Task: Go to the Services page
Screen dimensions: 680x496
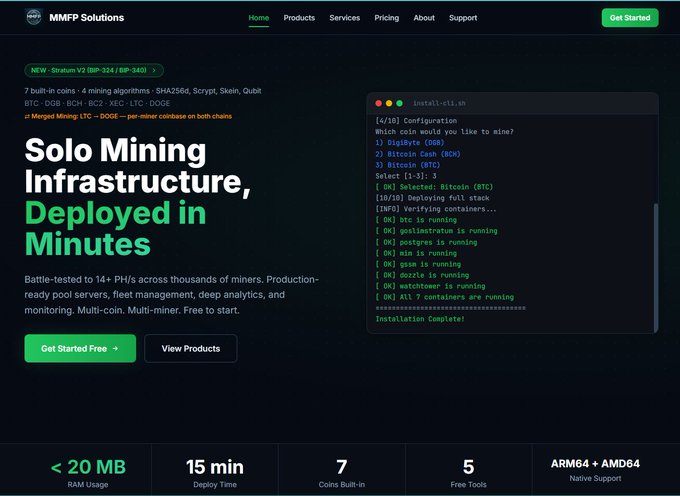Action: click(x=344, y=18)
